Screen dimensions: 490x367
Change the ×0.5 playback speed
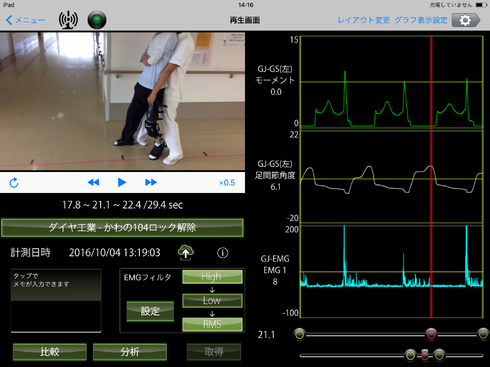[227, 183]
